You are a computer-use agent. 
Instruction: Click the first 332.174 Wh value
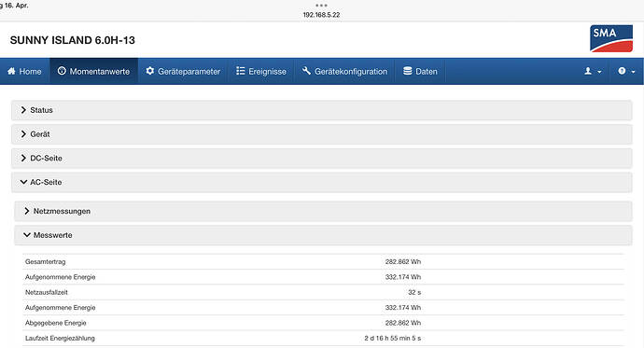point(403,277)
